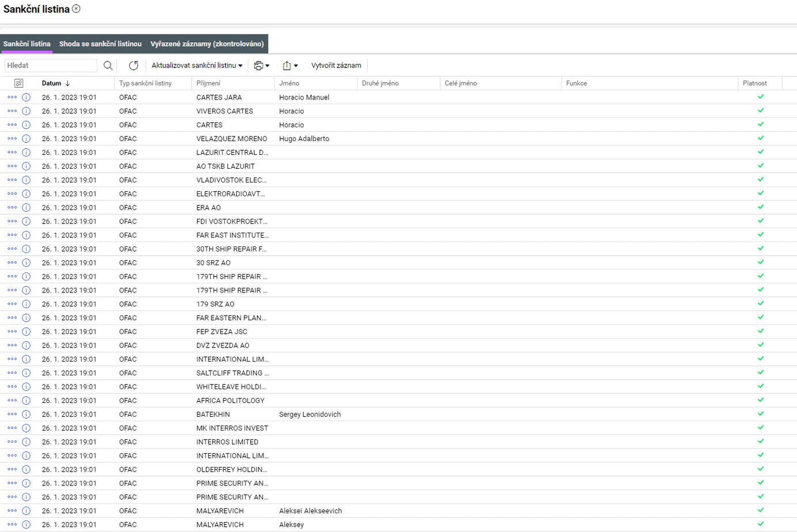Sort by the Jméno column header
This screenshot has width=797, height=532.
tap(289, 83)
